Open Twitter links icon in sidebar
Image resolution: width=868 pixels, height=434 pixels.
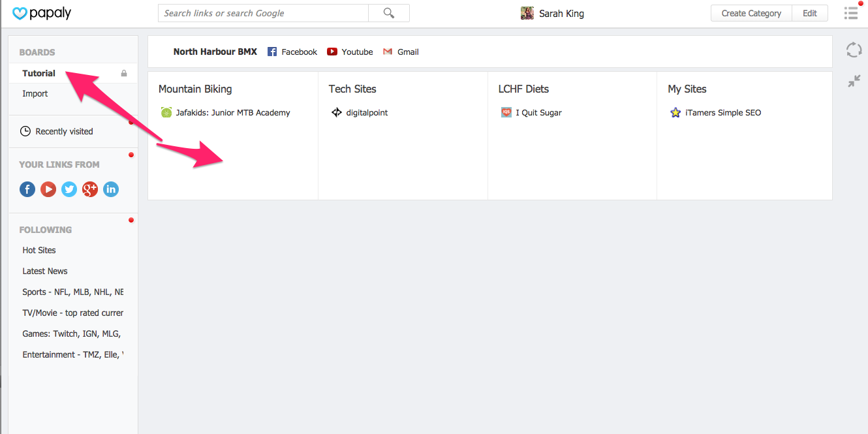click(x=69, y=189)
